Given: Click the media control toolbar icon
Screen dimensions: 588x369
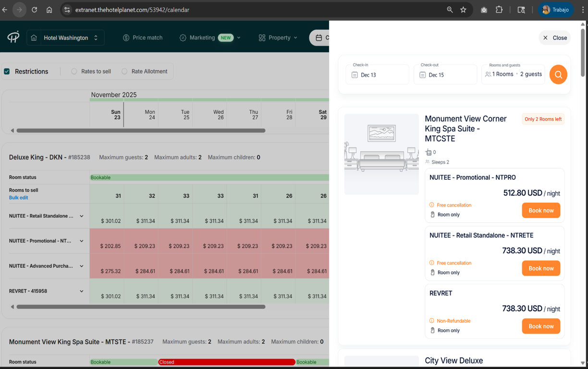Looking at the screenshot, I should point(521,10).
